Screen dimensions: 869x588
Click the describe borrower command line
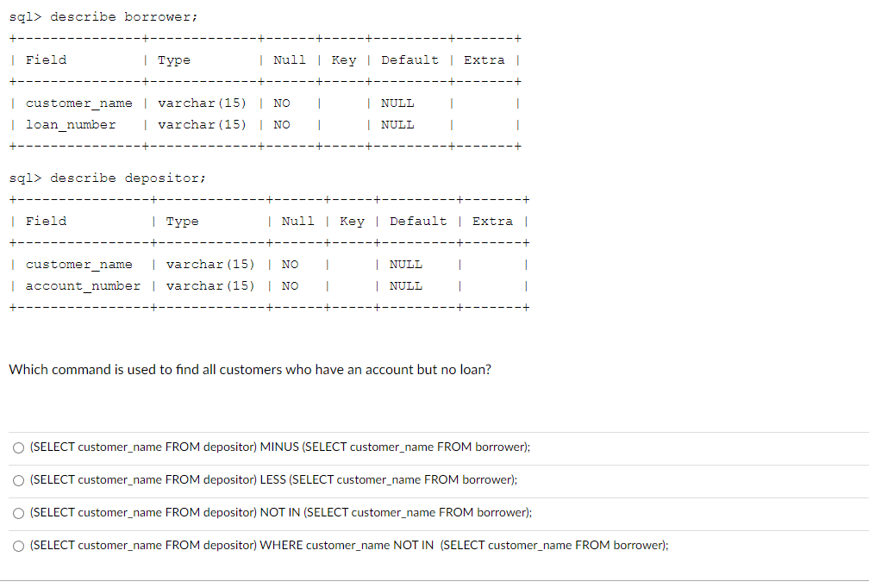click(x=103, y=16)
